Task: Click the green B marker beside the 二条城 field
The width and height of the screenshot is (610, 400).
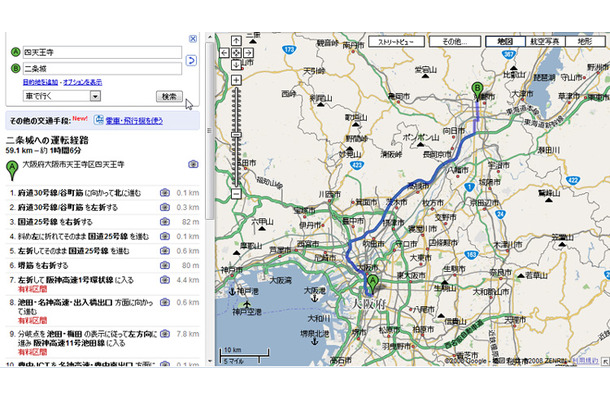Action: click(15, 68)
